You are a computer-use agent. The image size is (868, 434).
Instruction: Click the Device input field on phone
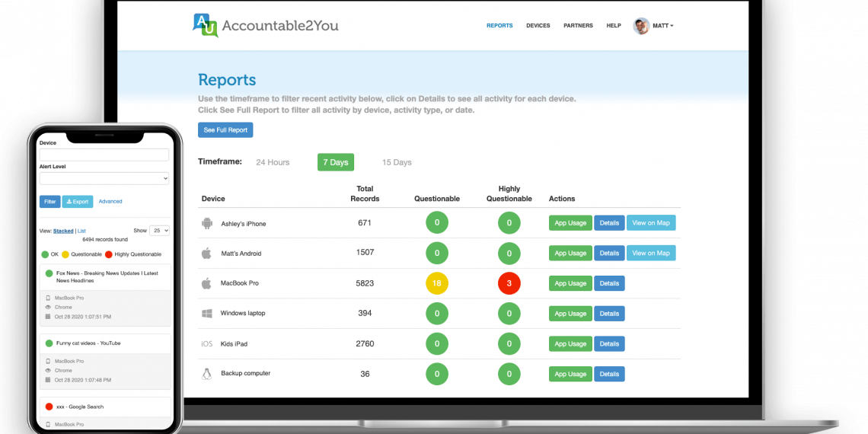(x=104, y=155)
